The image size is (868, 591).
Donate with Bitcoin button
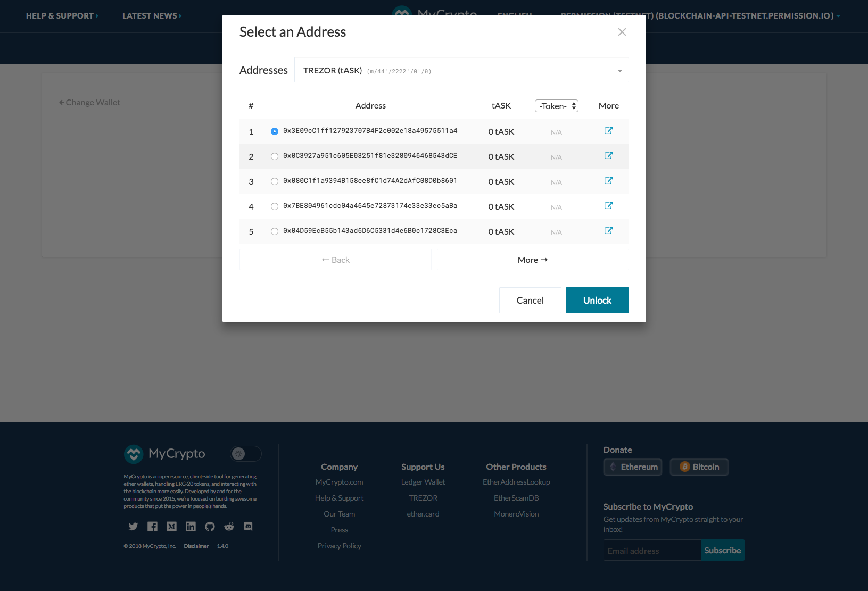pos(699,467)
